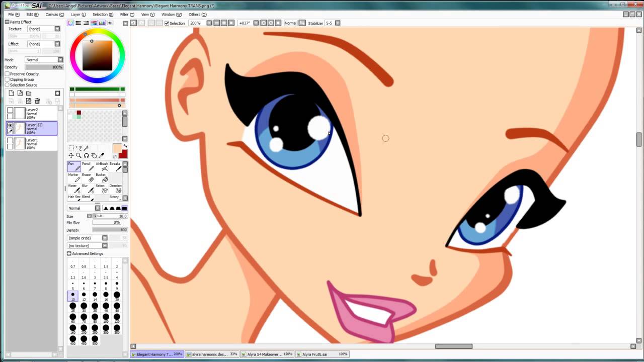Enable Clipping Group checkbox
Viewport: 644px width, 362px height.
(7, 79)
